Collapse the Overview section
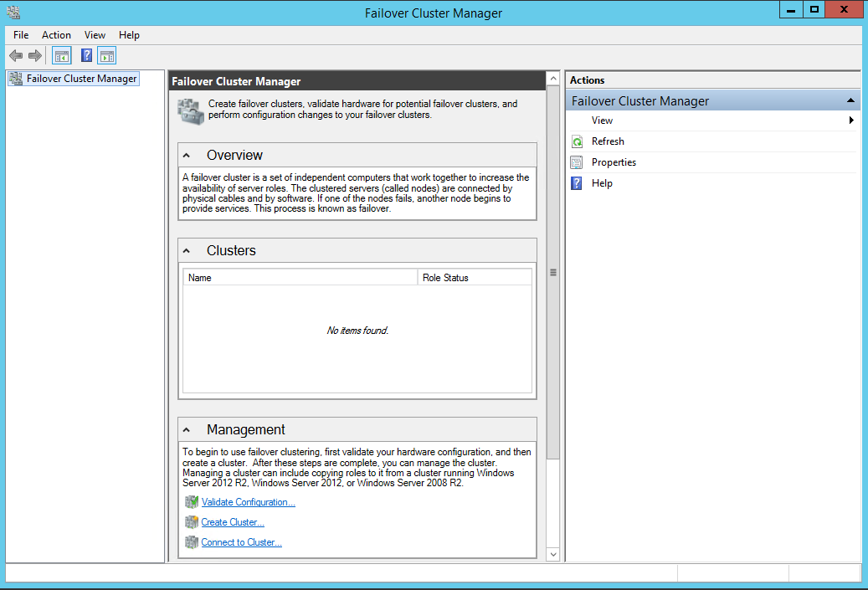The image size is (868, 590). (x=187, y=156)
